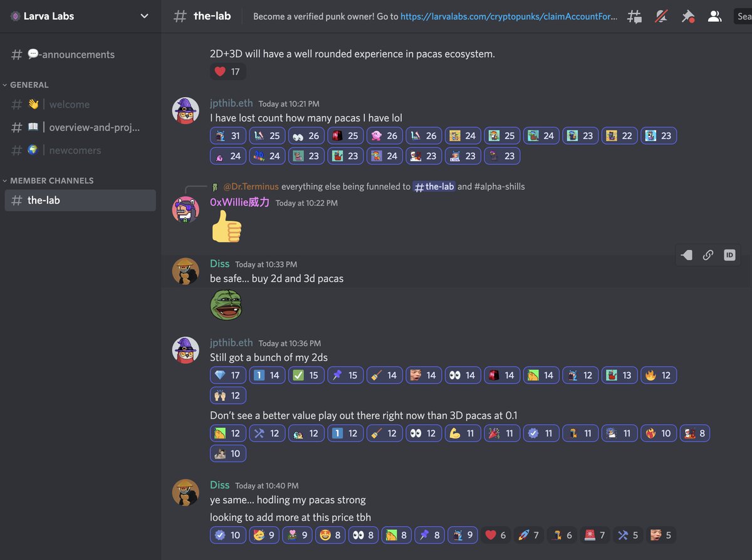752x560 pixels.
Task: Open pinned messages via the pin icon
Action: click(x=688, y=16)
